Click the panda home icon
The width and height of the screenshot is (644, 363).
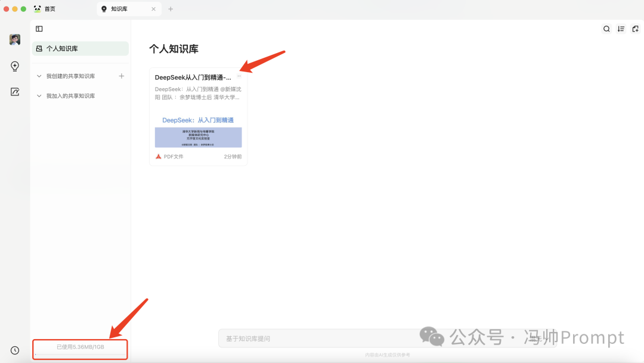(38, 8)
